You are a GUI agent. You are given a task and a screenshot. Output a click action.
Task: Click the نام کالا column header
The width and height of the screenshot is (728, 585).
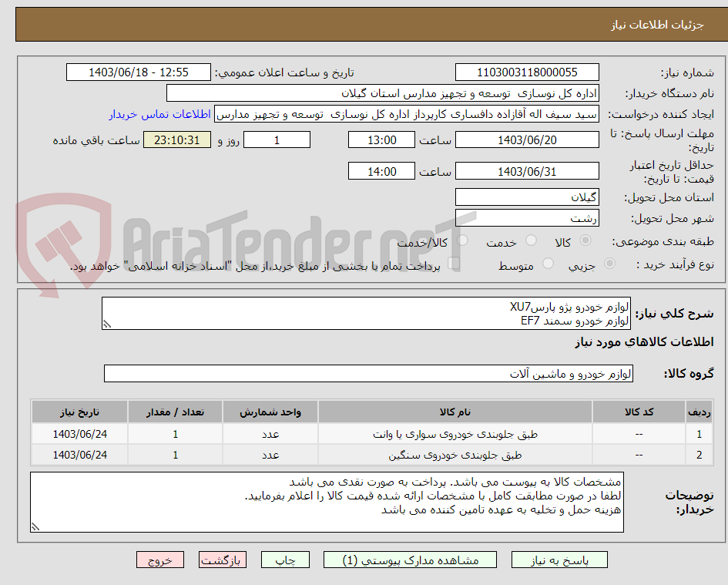tap(455, 412)
